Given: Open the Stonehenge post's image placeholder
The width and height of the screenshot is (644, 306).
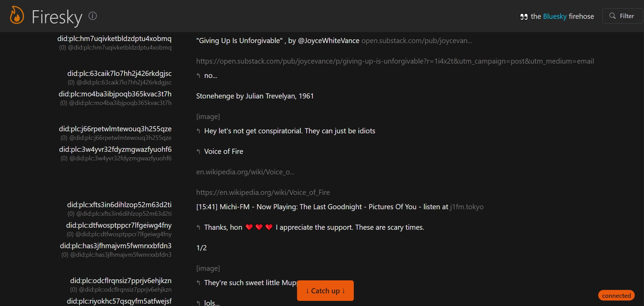Looking at the screenshot, I should tap(208, 117).
